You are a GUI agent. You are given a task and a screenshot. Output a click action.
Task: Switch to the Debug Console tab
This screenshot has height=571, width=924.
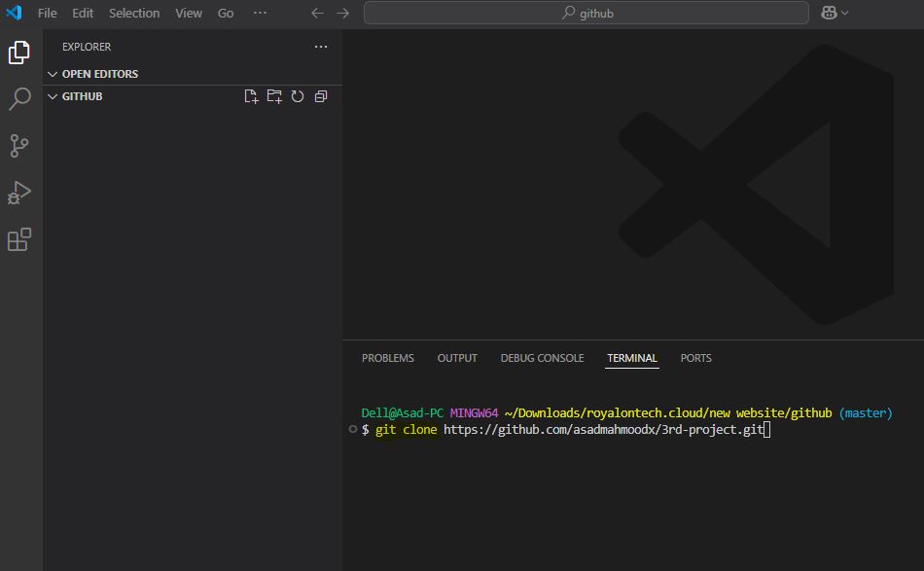tap(542, 358)
